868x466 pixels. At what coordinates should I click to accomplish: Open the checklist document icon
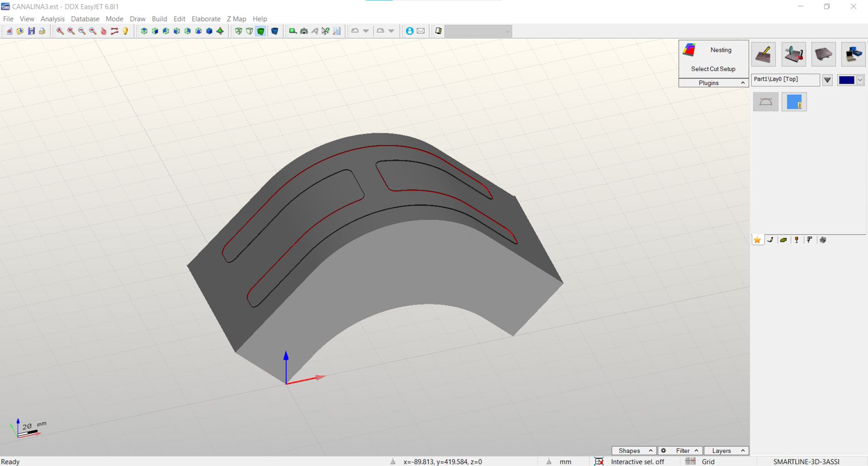click(337, 31)
